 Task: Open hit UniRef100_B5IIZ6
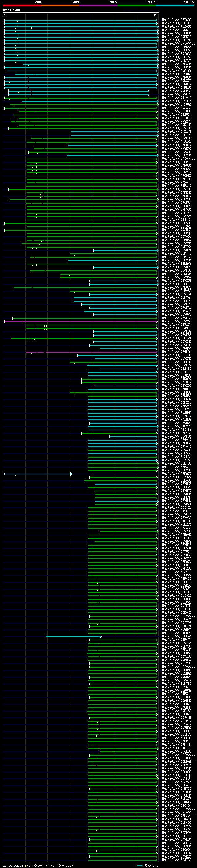177,507
